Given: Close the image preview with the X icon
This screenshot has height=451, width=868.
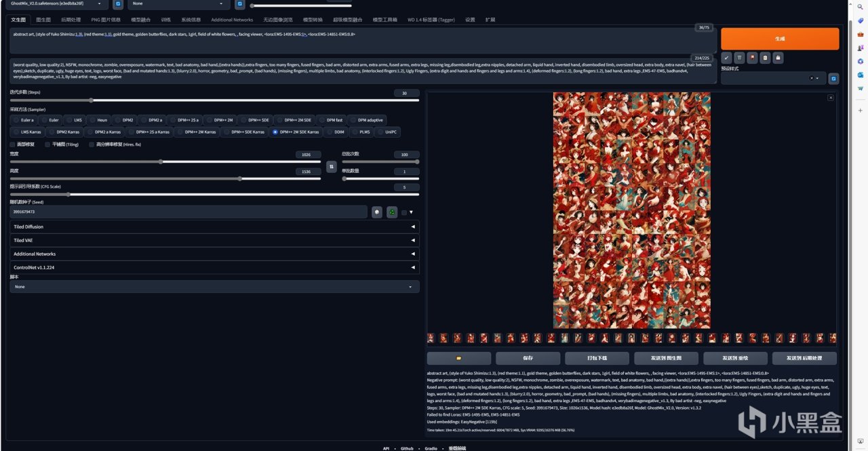Looking at the screenshot, I should pyautogui.click(x=831, y=98).
